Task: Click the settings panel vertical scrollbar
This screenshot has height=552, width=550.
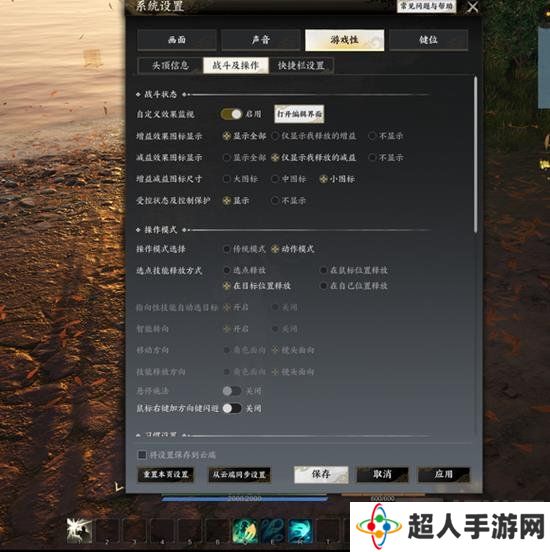Action: [476, 155]
